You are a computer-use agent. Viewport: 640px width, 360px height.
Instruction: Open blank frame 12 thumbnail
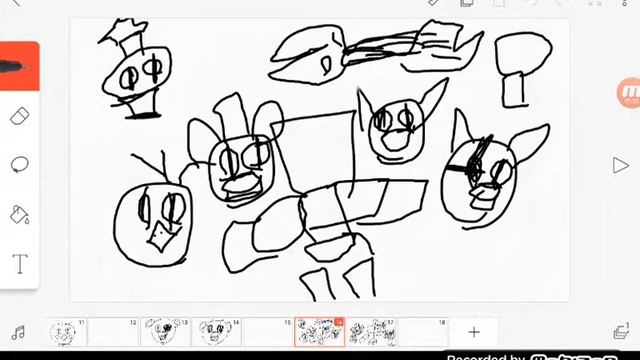pyautogui.click(x=113, y=332)
